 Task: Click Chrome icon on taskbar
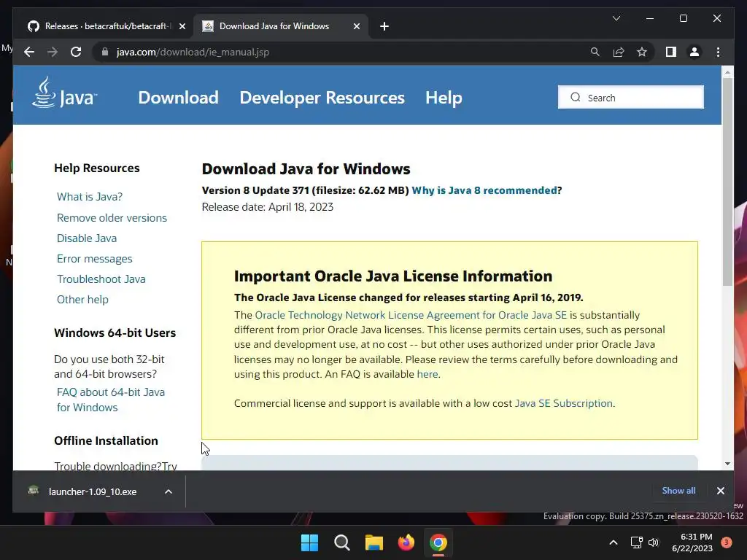pyautogui.click(x=438, y=542)
